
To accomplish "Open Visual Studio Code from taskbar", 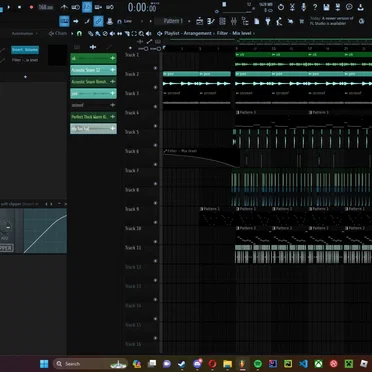I will click(303, 364).
